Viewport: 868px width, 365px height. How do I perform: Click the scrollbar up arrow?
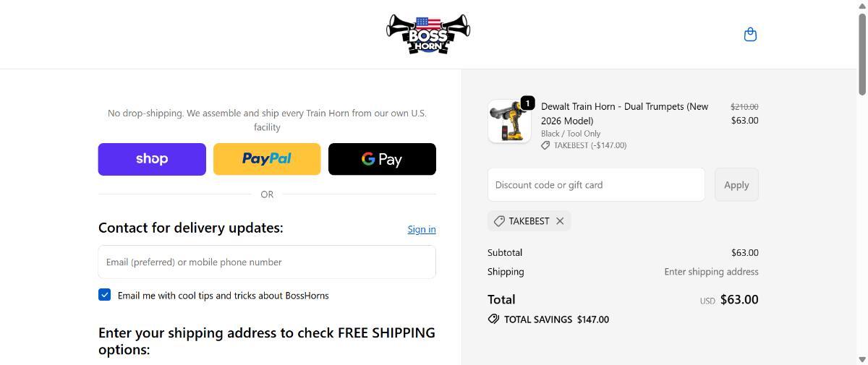[x=861, y=5]
